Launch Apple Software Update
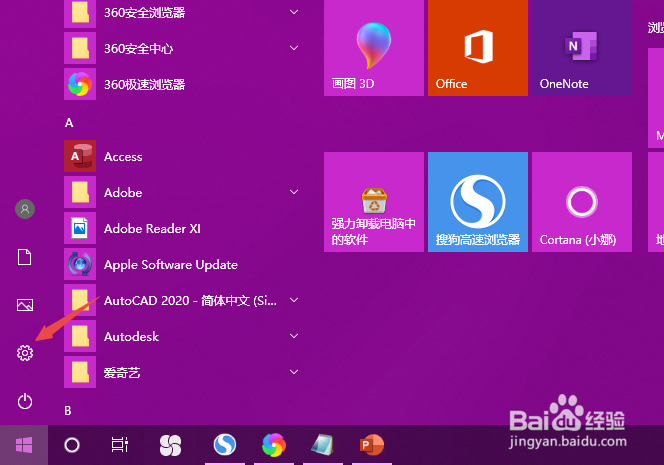Image resolution: width=664 pixels, height=465 pixels. pos(182,264)
